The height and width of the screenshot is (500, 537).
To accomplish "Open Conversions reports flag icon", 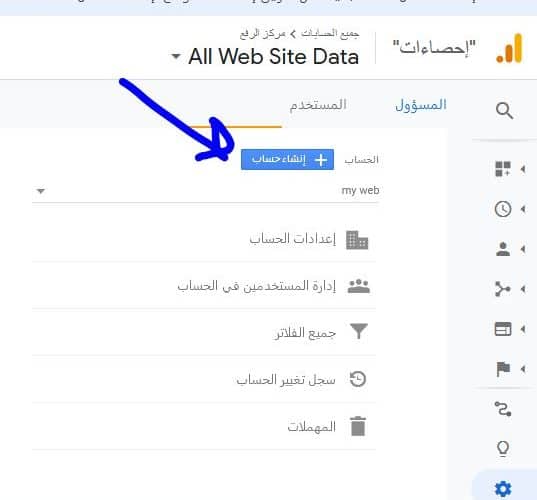I will tap(503, 369).
